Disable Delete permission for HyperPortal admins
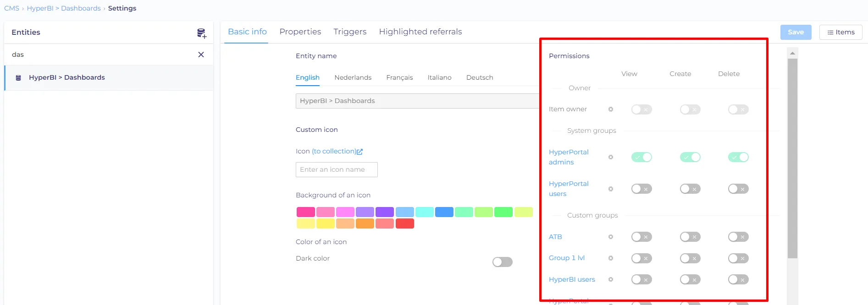The width and height of the screenshot is (868, 305). click(738, 157)
